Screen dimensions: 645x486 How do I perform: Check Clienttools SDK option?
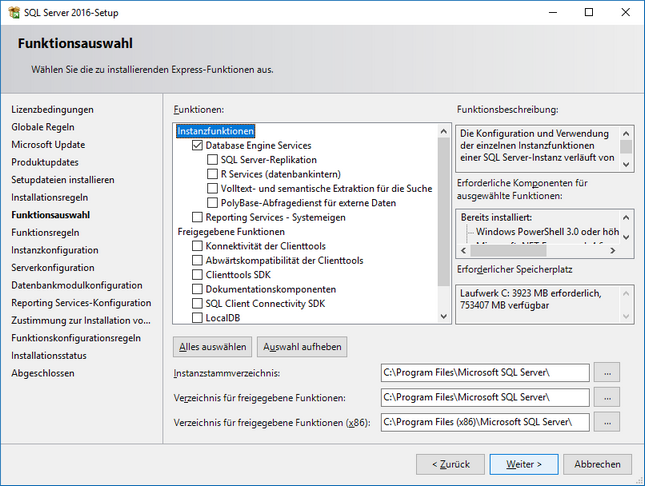[x=197, y=275]
